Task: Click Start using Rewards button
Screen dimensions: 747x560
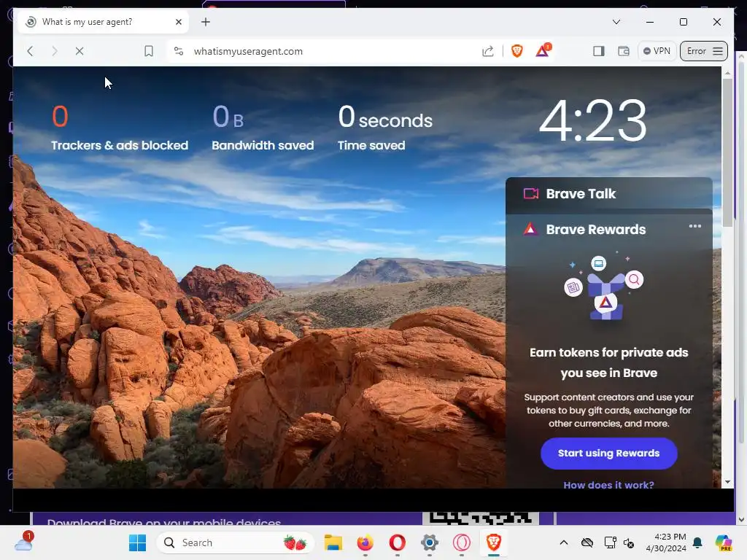Action: [609, 454]
